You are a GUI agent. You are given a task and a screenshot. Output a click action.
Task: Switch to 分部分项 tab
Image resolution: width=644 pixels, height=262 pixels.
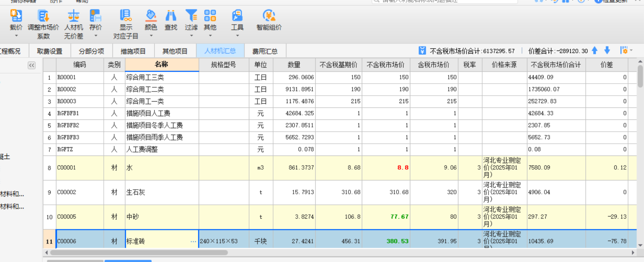[x=92, y=51]
